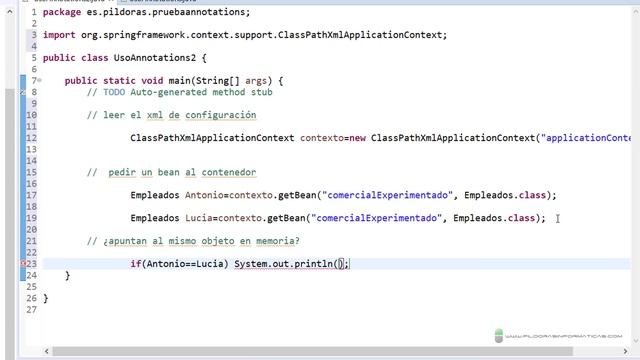Viewport: 640px width, 360px height.
Task: Click the TODO task marker beside line 8
Action: click(23, 92)
